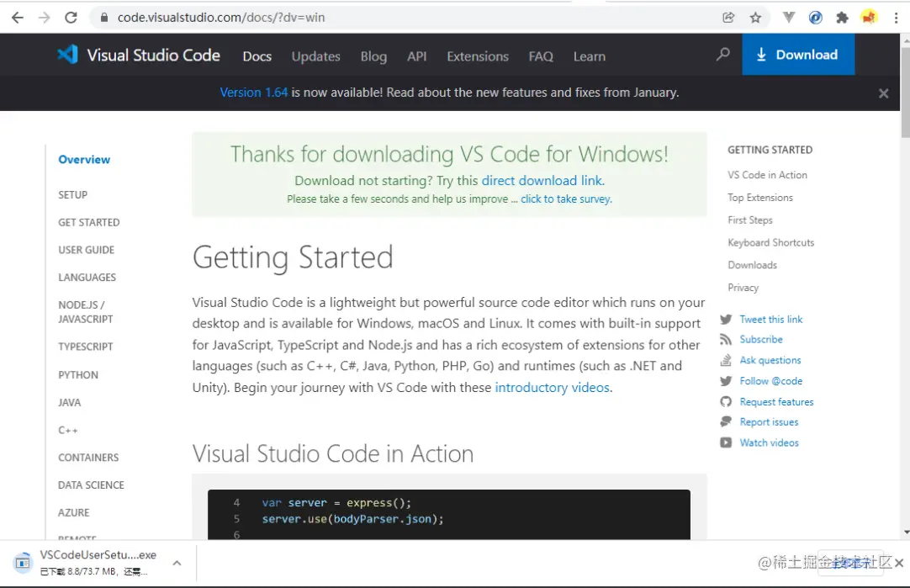Screen dimensions: 910x588
Task: Open the browser profile avatar
Action: coord(869,18)
